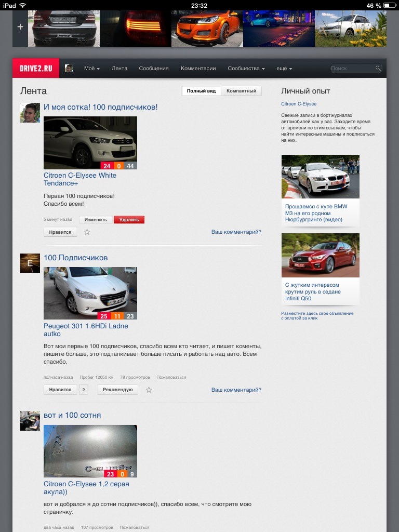Star the Peugeot 301 post
The image size is (399, 532).
149,390
